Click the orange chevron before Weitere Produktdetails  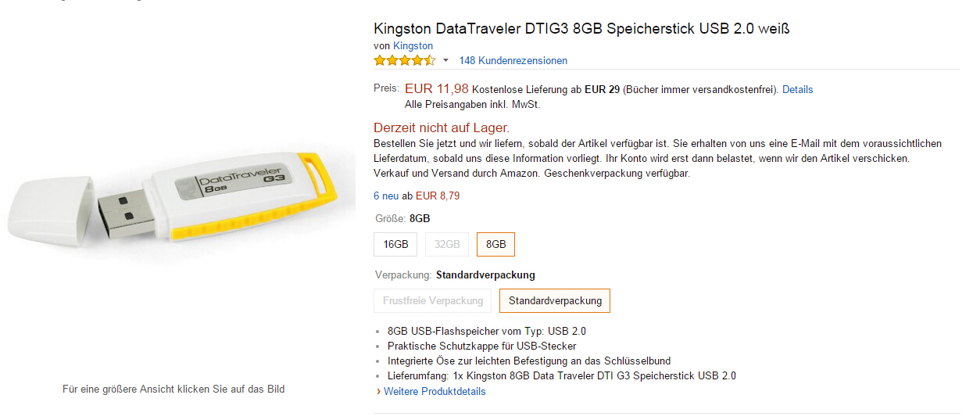point(378,391)
